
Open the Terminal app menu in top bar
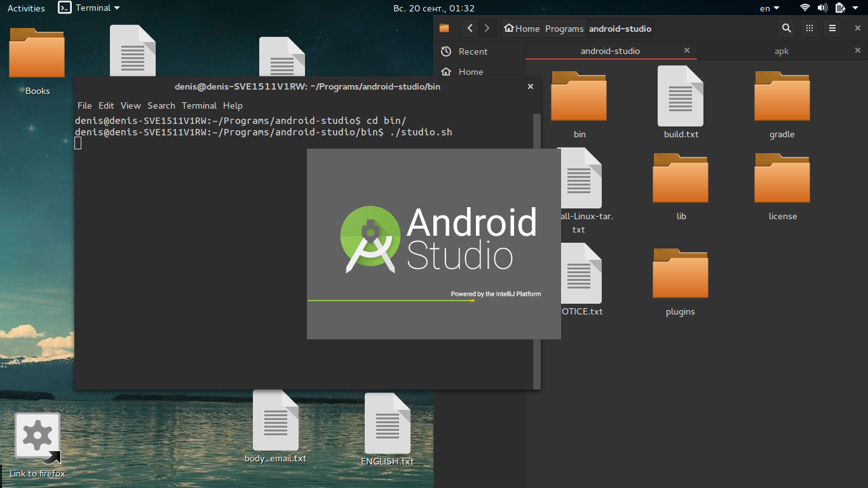[x=89, y=8]
